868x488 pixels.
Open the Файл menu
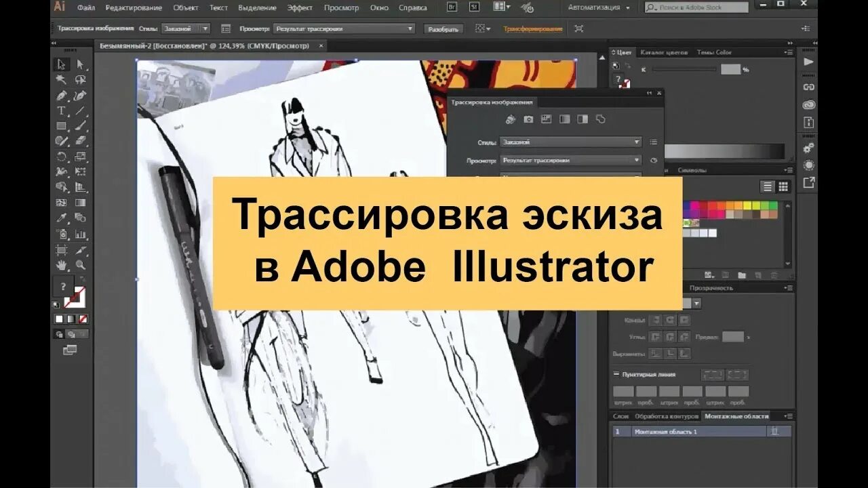[x=85, y=7]
